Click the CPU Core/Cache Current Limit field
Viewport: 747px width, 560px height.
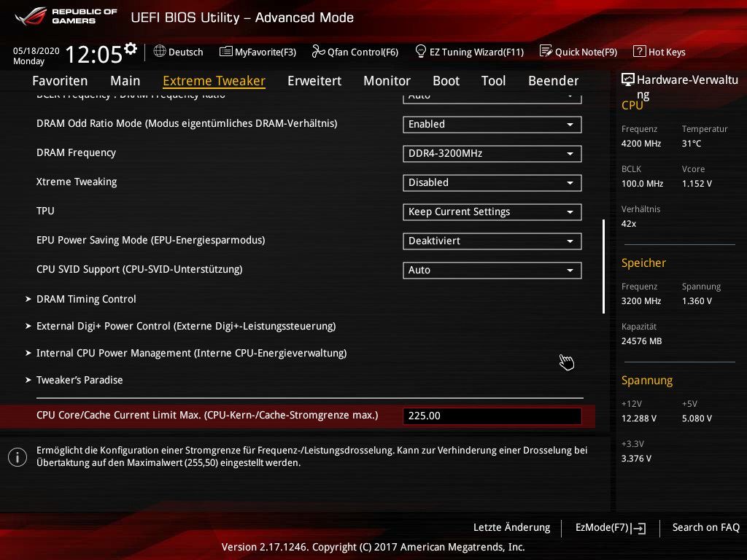pos(492,416)
